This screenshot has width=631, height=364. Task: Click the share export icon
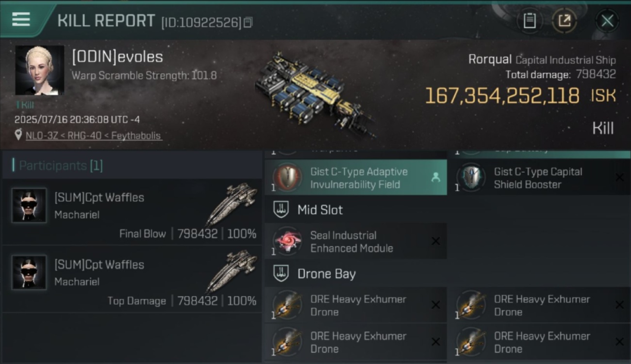(565, 20)
